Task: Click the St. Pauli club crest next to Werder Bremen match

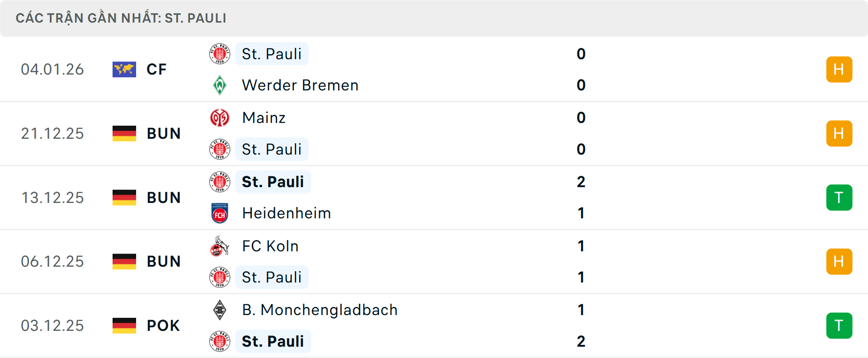Action: [x=220, y=54]
